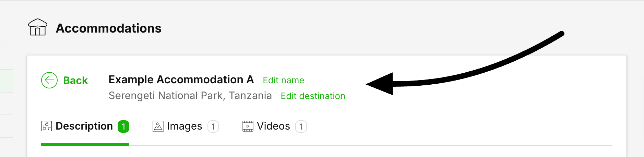This screenshot has width=644, height=157.
Task: Click the green Description count badge
Action: (123, 126)
